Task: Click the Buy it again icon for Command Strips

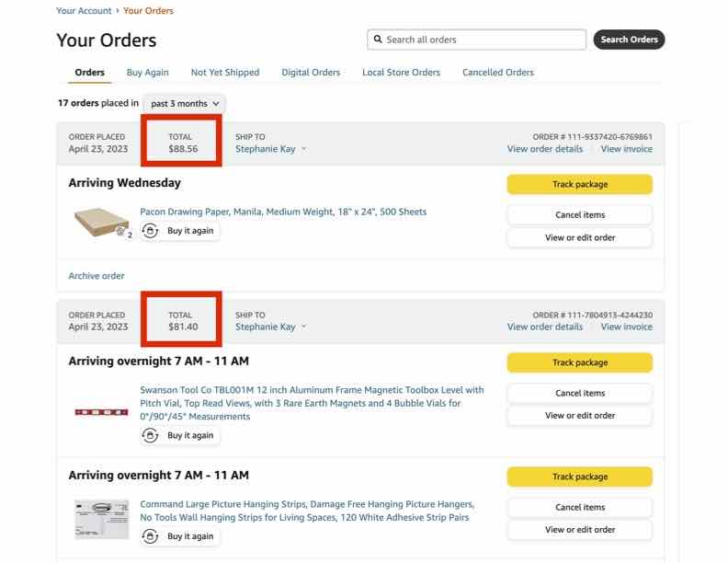Action: click(x=151, y=536)
